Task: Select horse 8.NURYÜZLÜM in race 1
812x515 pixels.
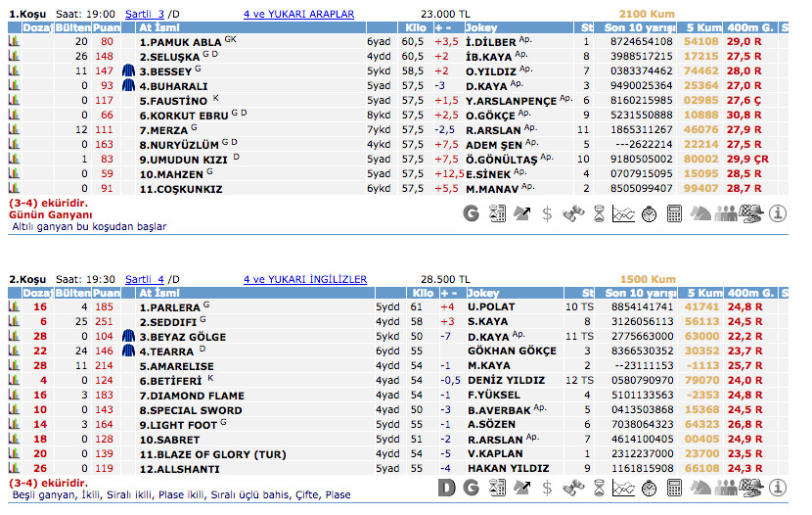Action: coord(179,144)
